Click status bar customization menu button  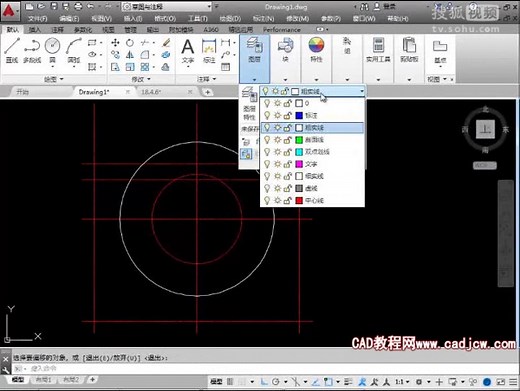(513, 382)
